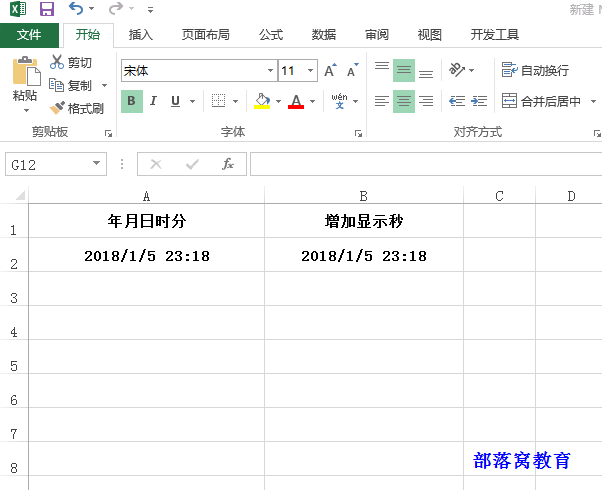The width and height of the screenshot is (602, 490).
Task: Align text right
Action: [426, 101]
